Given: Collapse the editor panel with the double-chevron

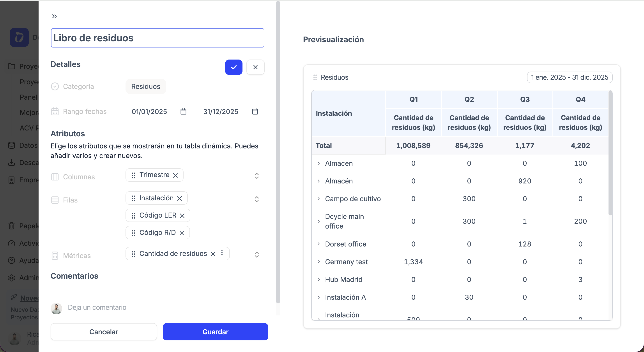Looking at the screenshot, I should 55,16.
